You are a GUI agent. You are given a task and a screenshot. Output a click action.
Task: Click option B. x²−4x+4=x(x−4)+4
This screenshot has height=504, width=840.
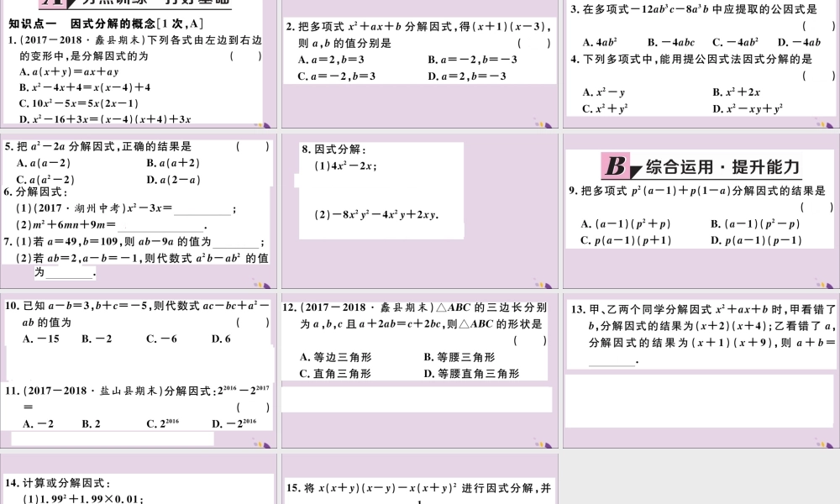[x=85, y=87]
